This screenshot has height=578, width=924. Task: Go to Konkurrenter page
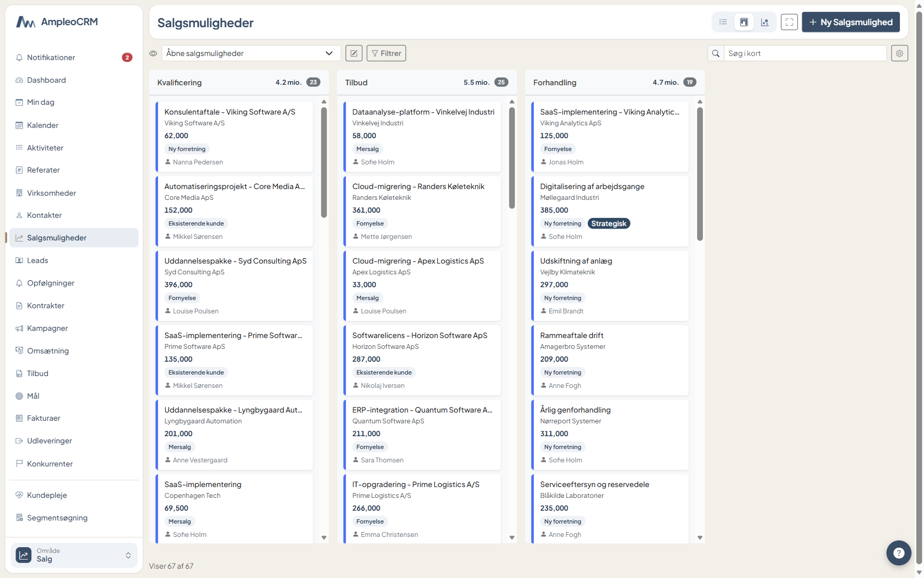tap(74, 464)
